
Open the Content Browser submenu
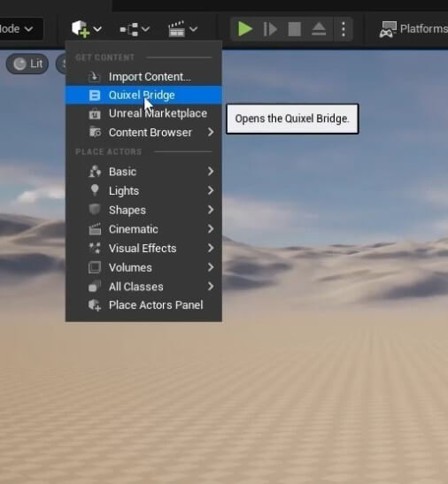pos(143,133)
